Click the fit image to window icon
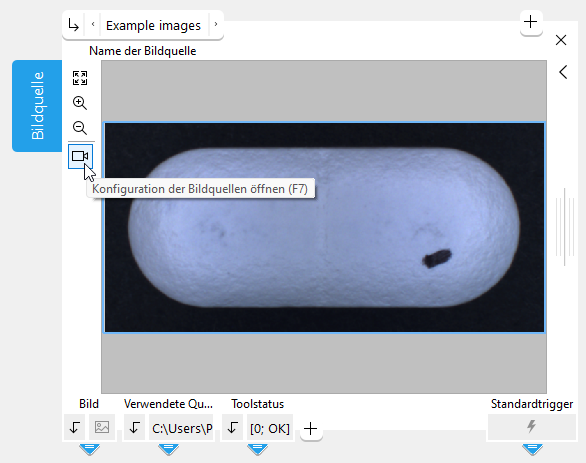Image resolution: width=586 pixels, height=463 pixels. [80, 78]
